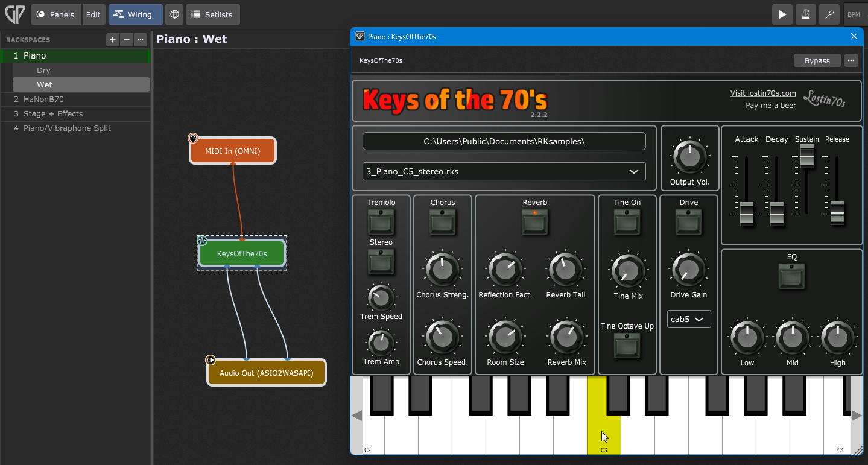Toggle the metronome icon
Image resolution: width=868 pixels, height=465 pixels.
pyautogui.click(x=806, y=14)
